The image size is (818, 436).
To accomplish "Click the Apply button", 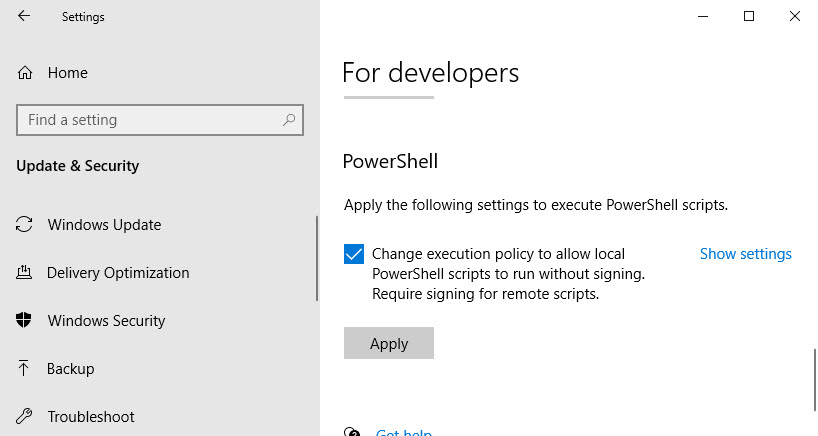I will [x=389, y=343].
